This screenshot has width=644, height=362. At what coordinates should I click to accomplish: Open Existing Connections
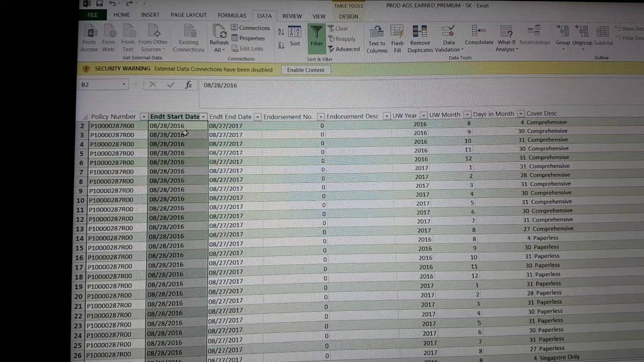pyautogui.click(x=189, y=38)
